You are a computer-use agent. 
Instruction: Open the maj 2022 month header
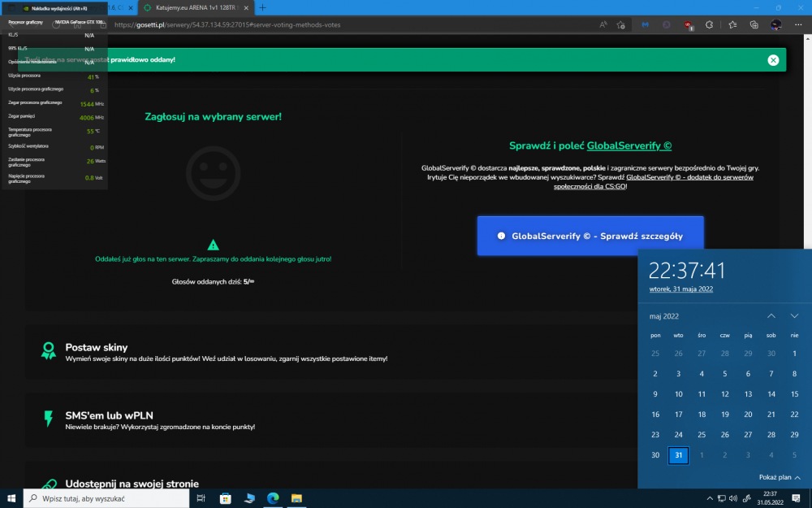(664, 316)
